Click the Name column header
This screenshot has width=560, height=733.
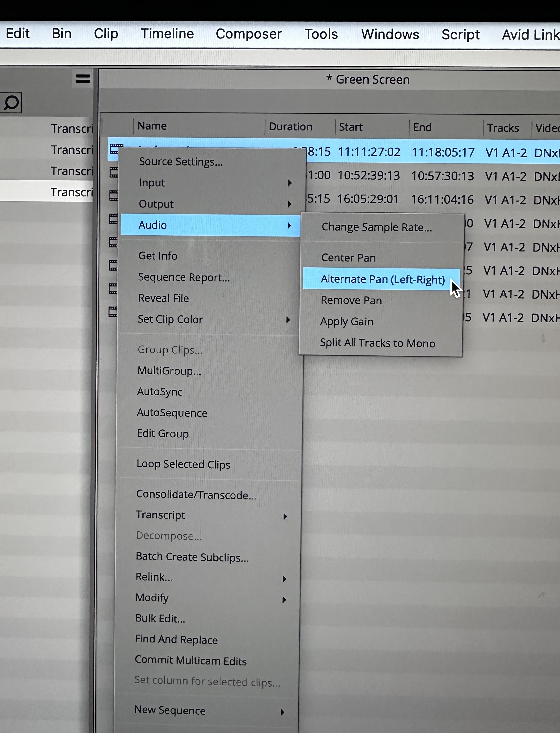coord(152,126)
